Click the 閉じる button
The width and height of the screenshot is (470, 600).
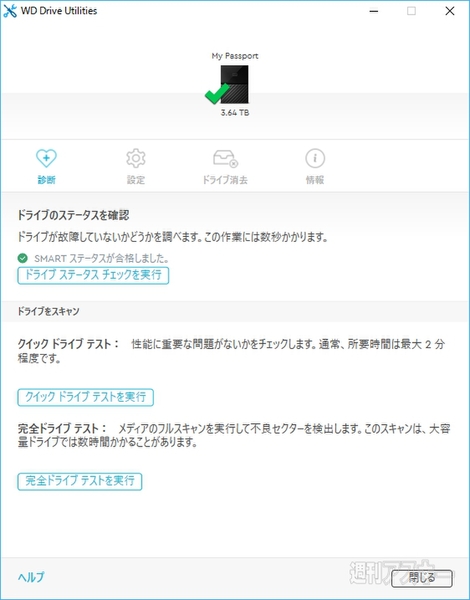(422, 578)
